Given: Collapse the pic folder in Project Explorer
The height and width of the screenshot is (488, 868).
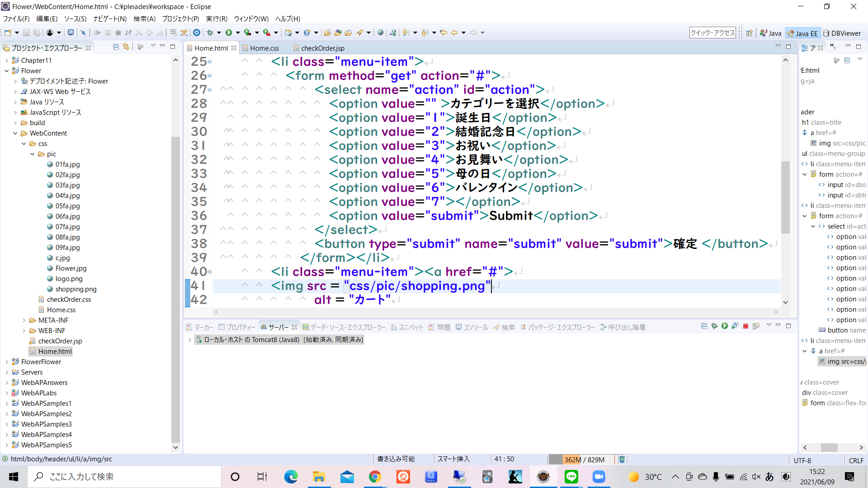Looking at the screenshot, I should [x=32, y=154].
